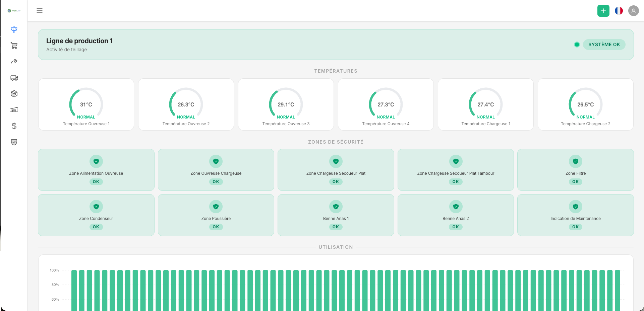The image size is (644, 311).
Task: Click the 100% axis label on the chart
Action: 54,270
